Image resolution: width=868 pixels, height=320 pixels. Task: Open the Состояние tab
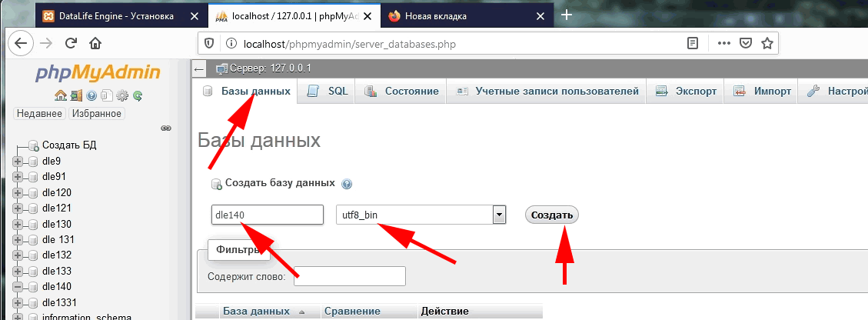[x=402, y=92]
